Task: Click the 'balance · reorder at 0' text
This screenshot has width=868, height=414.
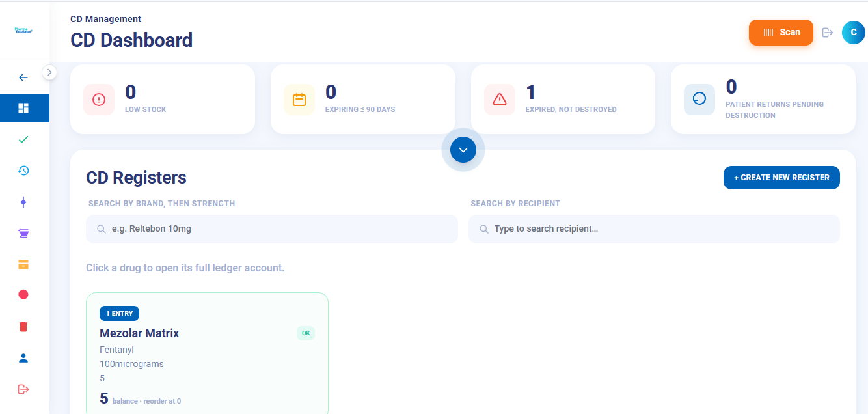Action: coord(146,402)
